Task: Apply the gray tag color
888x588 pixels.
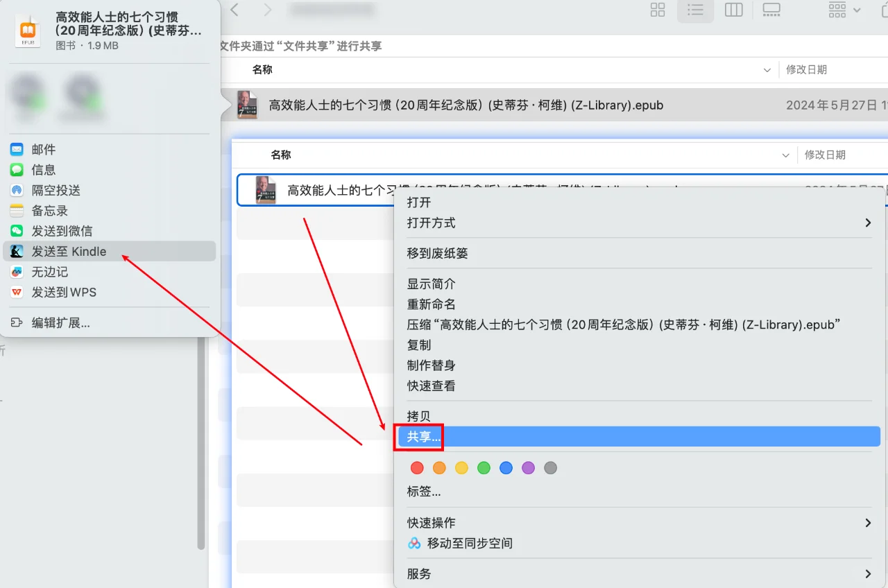Action: click(x=550, y=468)
